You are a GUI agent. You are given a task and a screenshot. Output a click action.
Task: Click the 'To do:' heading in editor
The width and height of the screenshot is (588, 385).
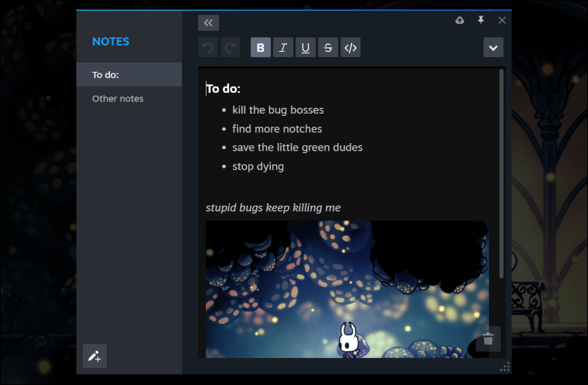tap(223, 89)
